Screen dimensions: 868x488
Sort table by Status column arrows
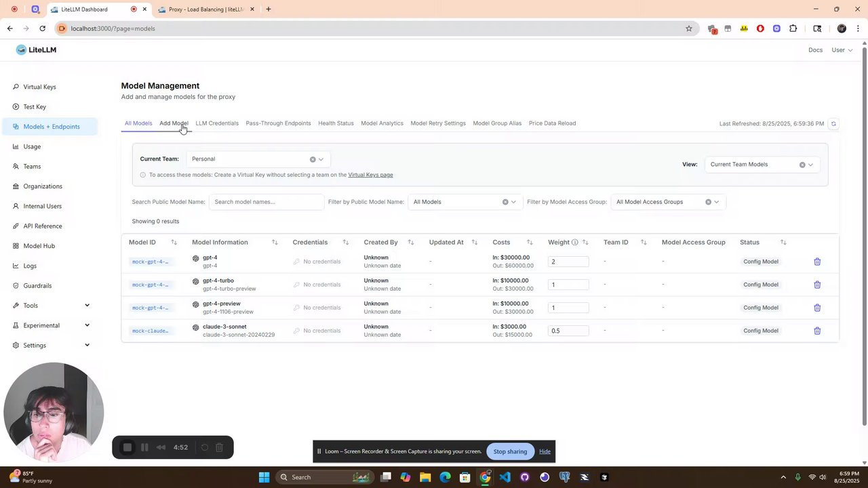click(x=783, y=242)
